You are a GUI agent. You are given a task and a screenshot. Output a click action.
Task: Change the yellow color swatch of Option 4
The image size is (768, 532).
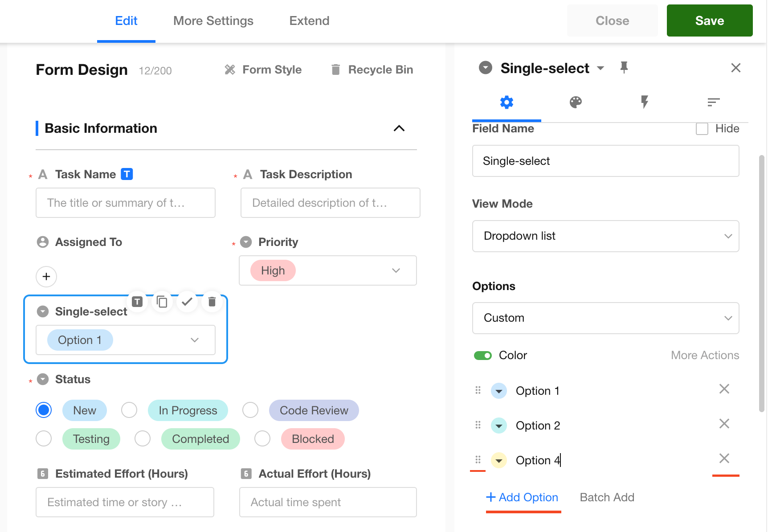tap(499, 460)
